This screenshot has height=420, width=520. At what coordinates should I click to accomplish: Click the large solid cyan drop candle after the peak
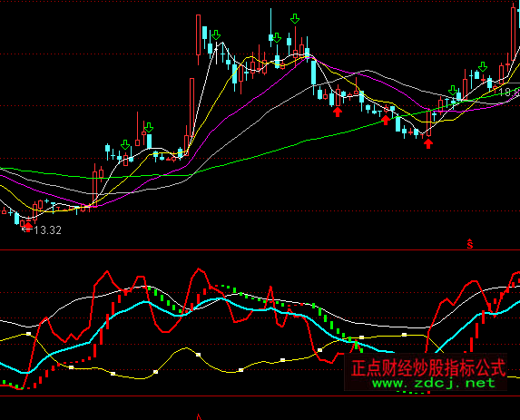pos(313,73)
